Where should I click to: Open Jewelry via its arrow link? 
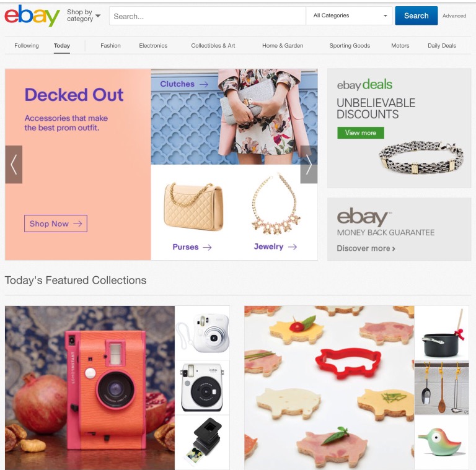coord(275,247)
